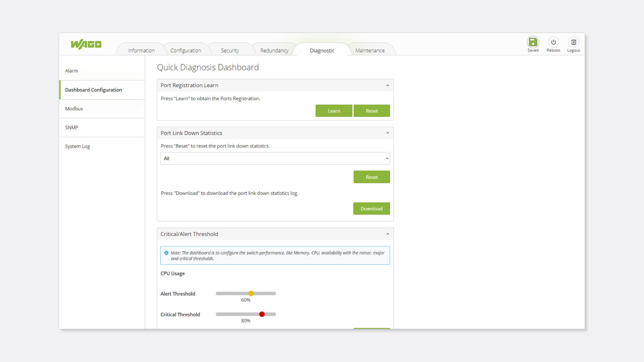Click the 'Press "Learn" to obtain' instruction text
The image size is (644, 362).
(211, 98)
